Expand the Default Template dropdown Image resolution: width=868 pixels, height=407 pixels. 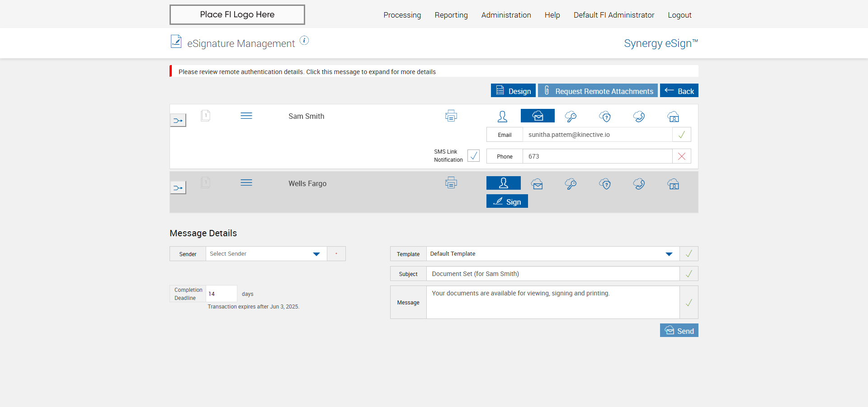553,254
